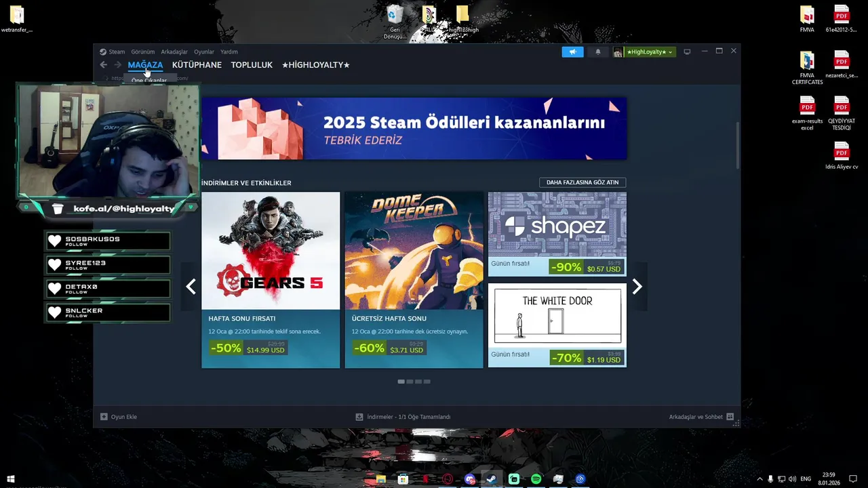The image size is (868, 488).
Task: Open the Opera GX taskbar icon
Action: (448, 479)
